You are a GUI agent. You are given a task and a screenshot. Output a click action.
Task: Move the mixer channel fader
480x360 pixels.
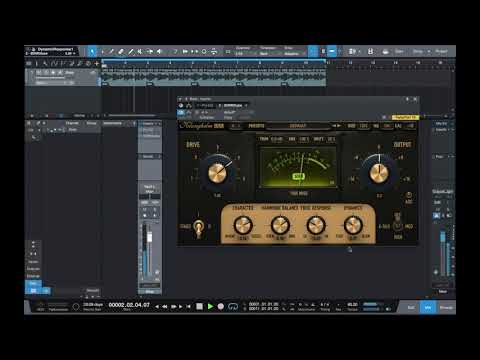(150, 237)
